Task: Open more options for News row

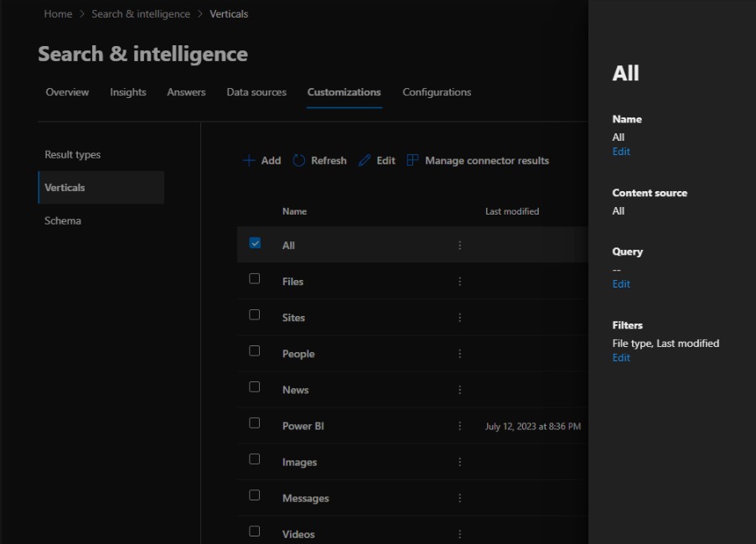Action: 460,390
